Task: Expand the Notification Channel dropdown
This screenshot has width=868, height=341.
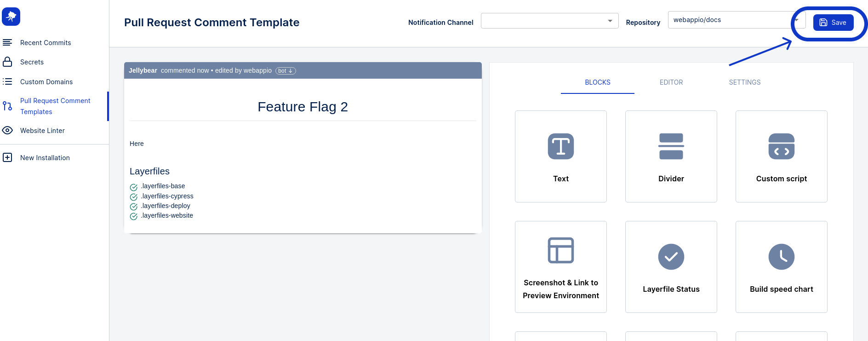Action: 549,21
